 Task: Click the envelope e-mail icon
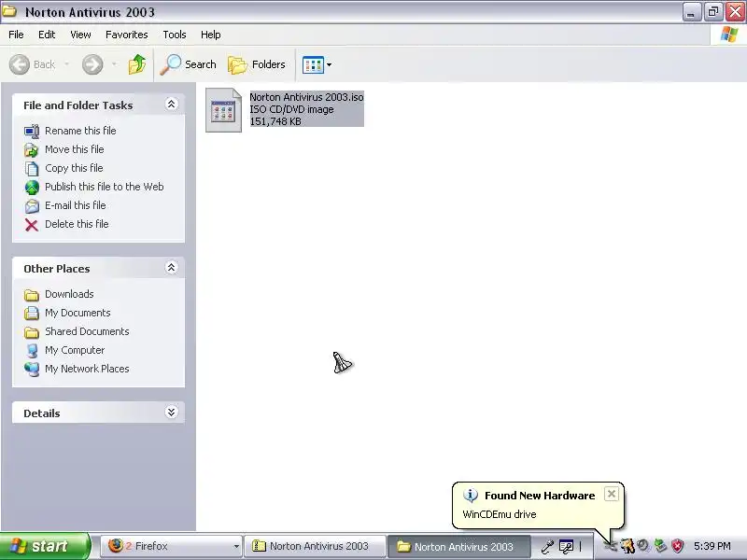point(32,206)
